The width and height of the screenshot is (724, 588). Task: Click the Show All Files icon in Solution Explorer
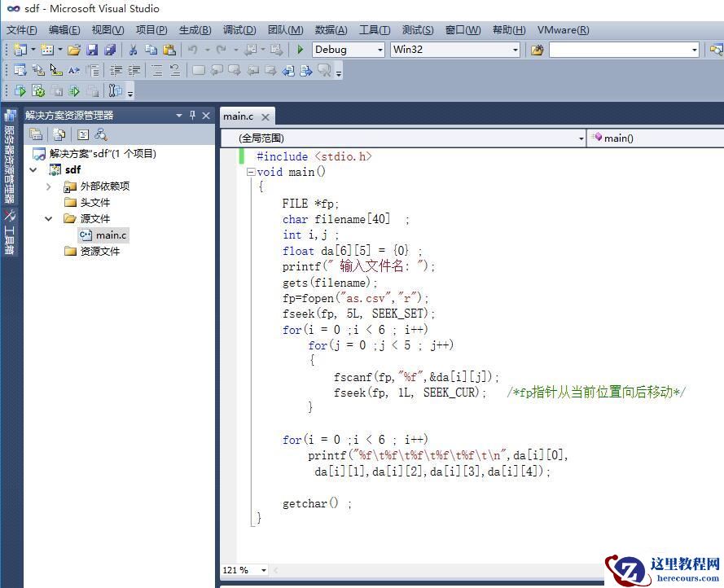coord(59,134)
